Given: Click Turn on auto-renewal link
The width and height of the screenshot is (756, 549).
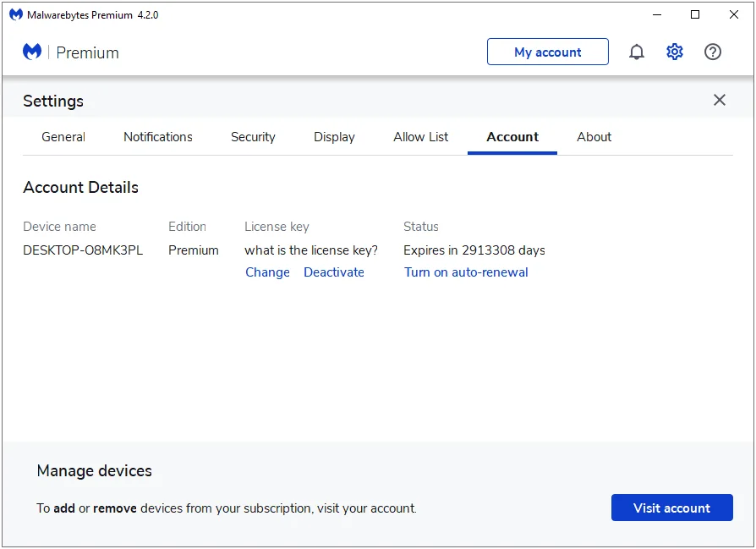Looking at the screenshot, I should point(466,272).
